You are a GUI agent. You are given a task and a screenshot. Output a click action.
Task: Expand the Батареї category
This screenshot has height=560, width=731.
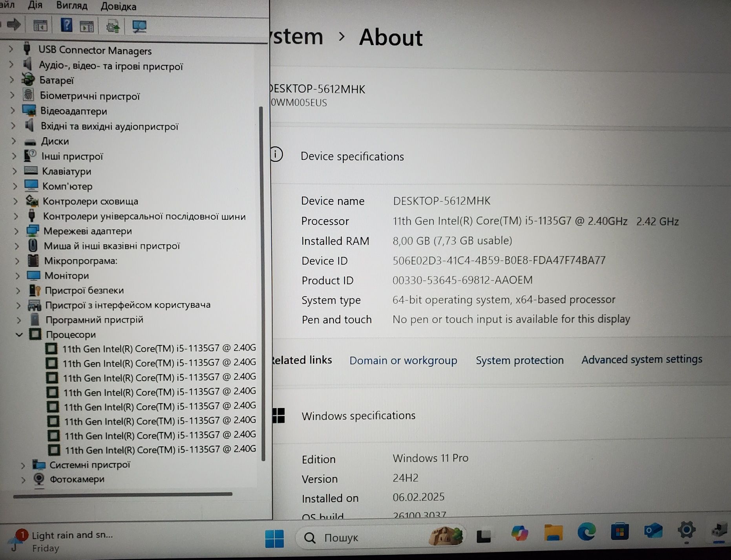pyautogui.click(x=12, y=80)
